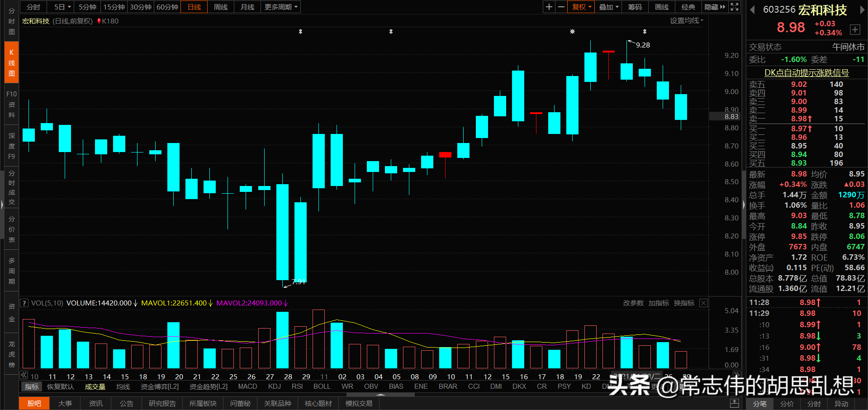The width and height of the screenshot is (868, 410).
Task: Open the 研究报告 tab at bottom
Action: (162, 403)
